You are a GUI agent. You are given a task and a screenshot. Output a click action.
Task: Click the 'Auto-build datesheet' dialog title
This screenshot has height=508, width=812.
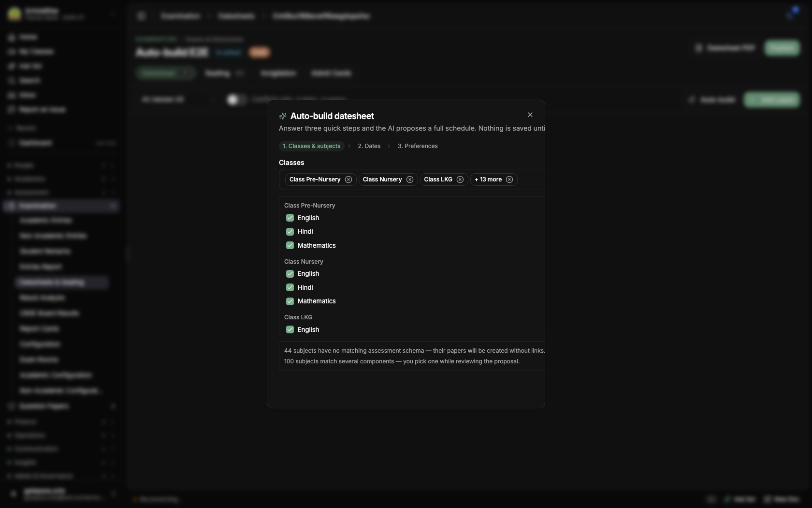point(332,116)
